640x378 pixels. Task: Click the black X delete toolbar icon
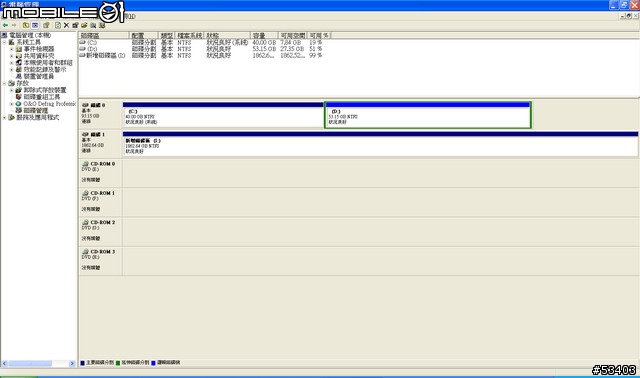67,25
